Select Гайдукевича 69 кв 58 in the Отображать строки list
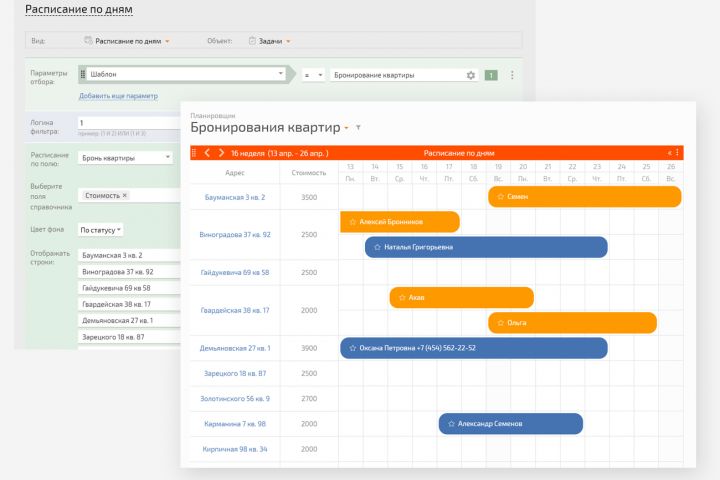Screen dimensions: 720x480 (x=129, y=288)
